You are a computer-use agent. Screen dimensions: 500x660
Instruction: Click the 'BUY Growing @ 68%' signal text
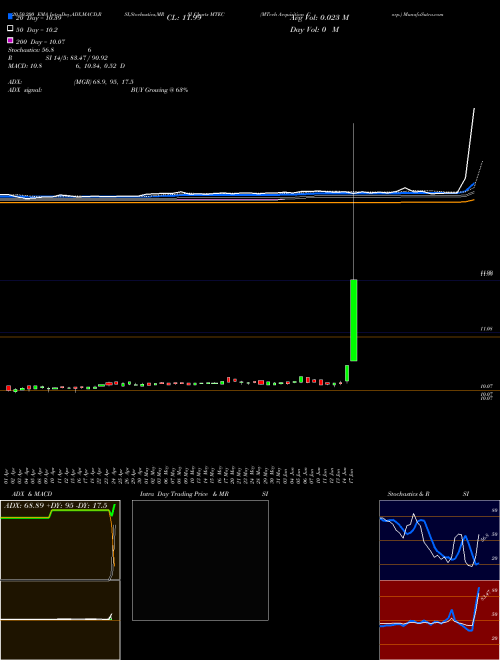pos(160,90)
